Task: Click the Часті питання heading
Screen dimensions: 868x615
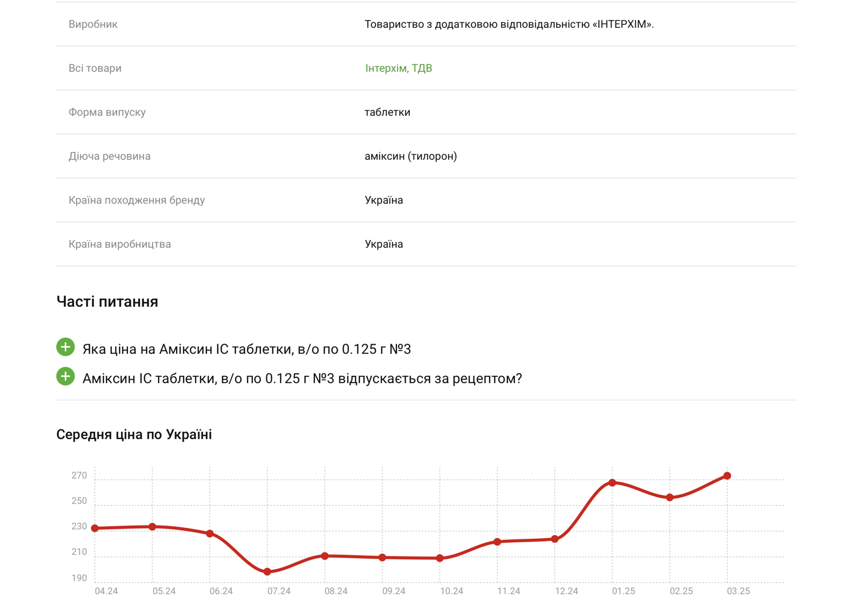Action: click(107, 302)
